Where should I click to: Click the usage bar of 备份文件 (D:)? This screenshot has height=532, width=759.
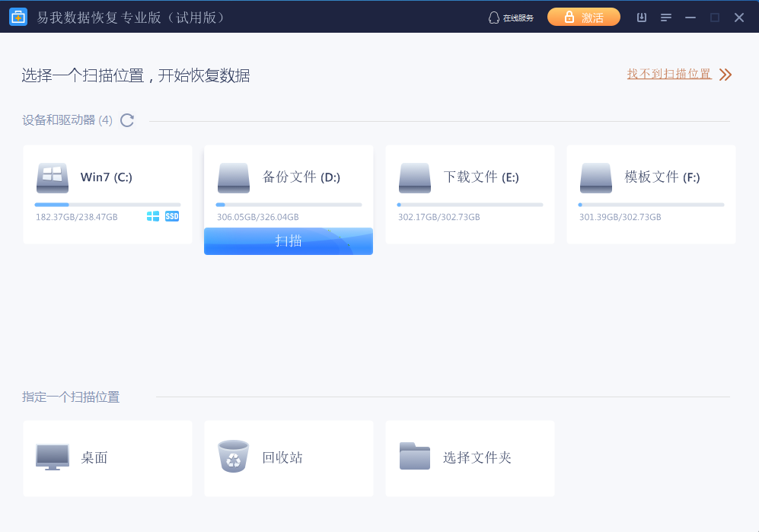(x=289, y=204)
